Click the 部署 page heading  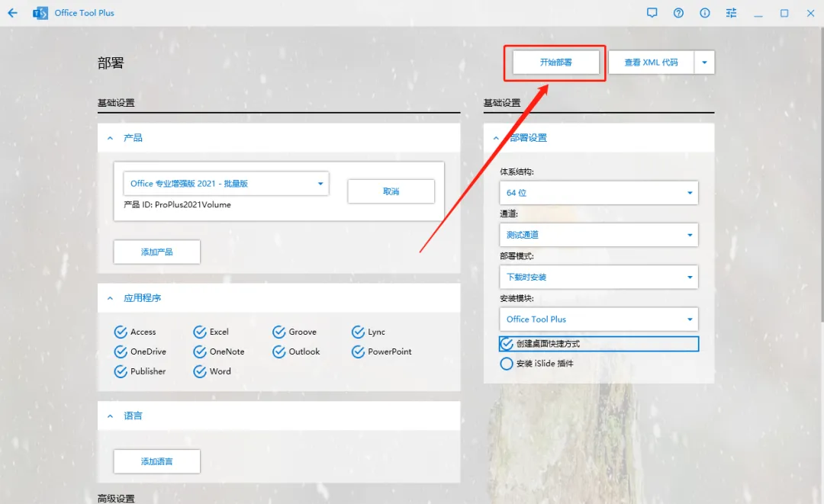click(111, 63)
